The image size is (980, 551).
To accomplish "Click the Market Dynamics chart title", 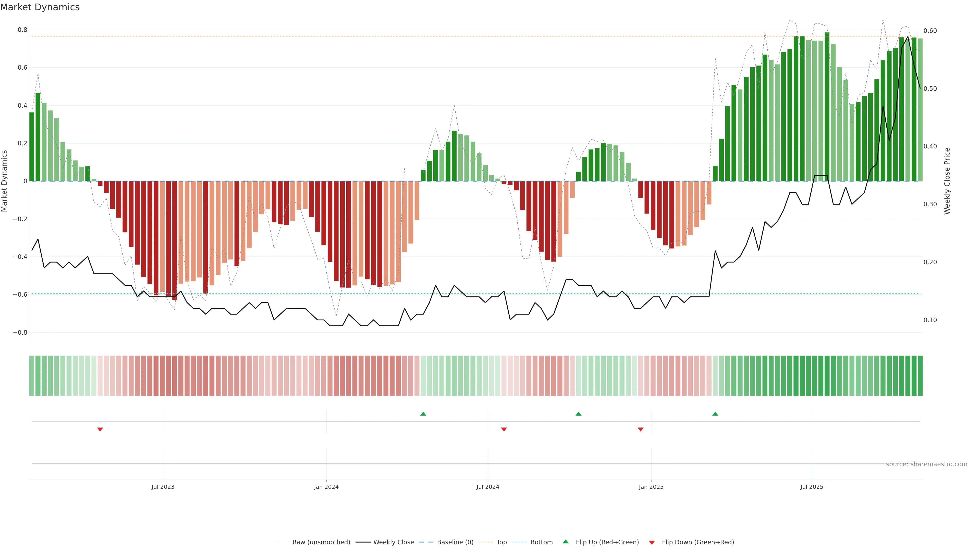I will pyautogui.click(x=40, y=7).
